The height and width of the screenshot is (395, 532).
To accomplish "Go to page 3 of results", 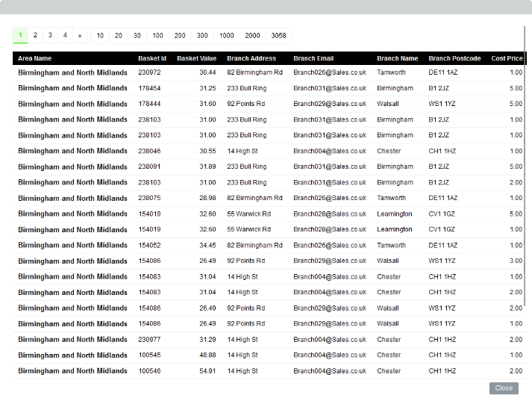I will tap(50, 35).
